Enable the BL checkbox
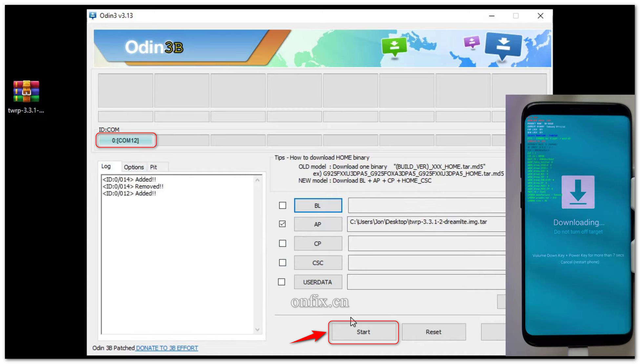 [282, 205]
